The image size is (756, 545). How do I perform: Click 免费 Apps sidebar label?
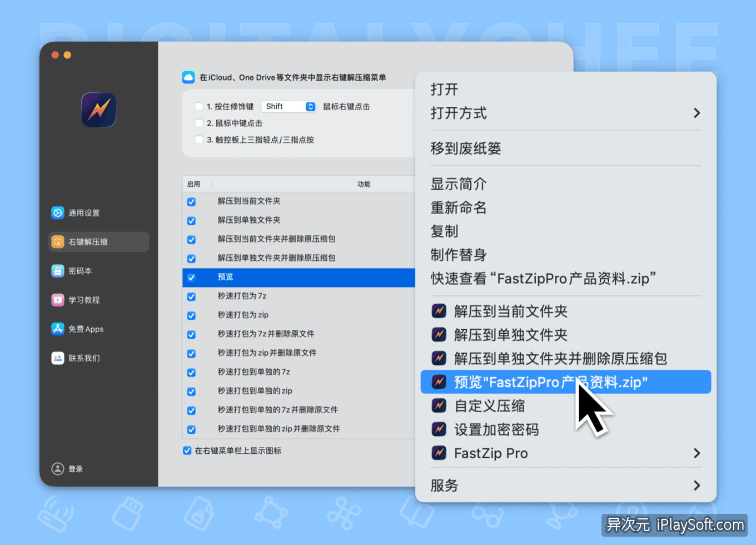pos(86,329)
